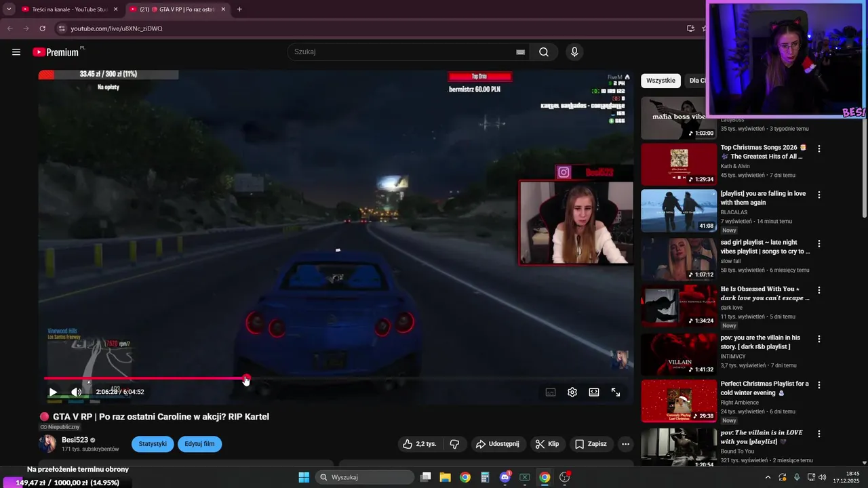This screenshot has height=488, width=868.
Task: Open Discord from the taskbar
Action: [x=505, y=477]
